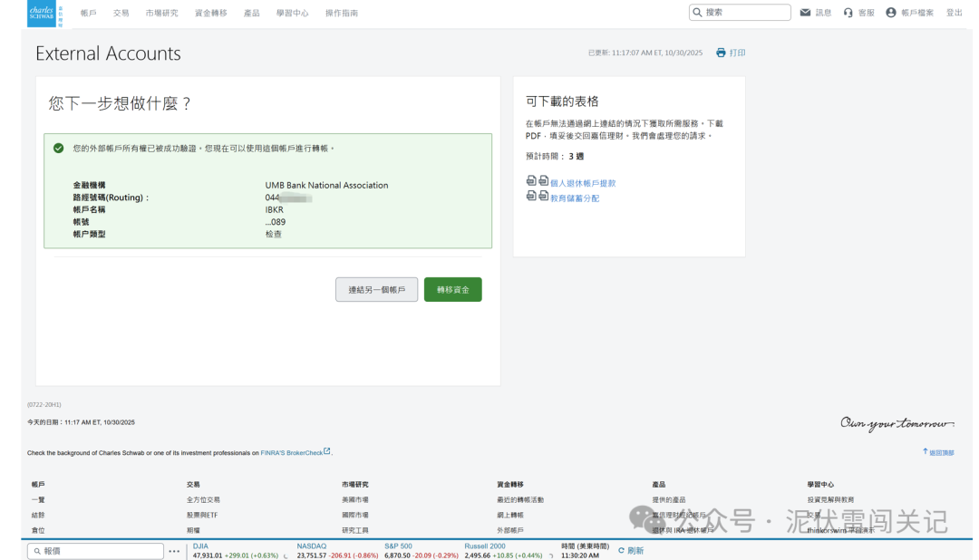
Task: Open 帳戶檔案 via the person icon
Action: [888, 13]
